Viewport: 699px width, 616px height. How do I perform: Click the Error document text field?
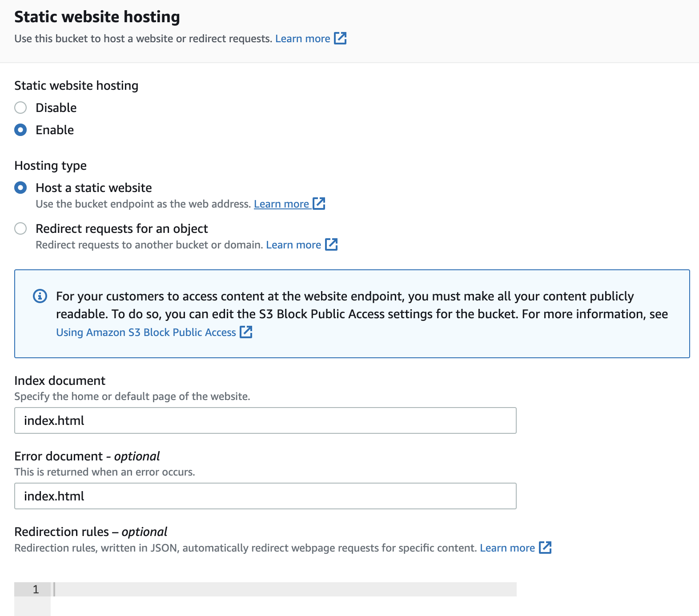tap(265, 496)
